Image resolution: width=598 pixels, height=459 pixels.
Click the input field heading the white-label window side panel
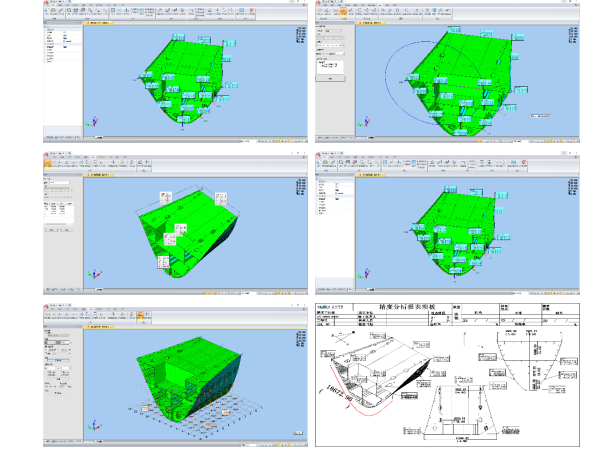tap(60, 183)
